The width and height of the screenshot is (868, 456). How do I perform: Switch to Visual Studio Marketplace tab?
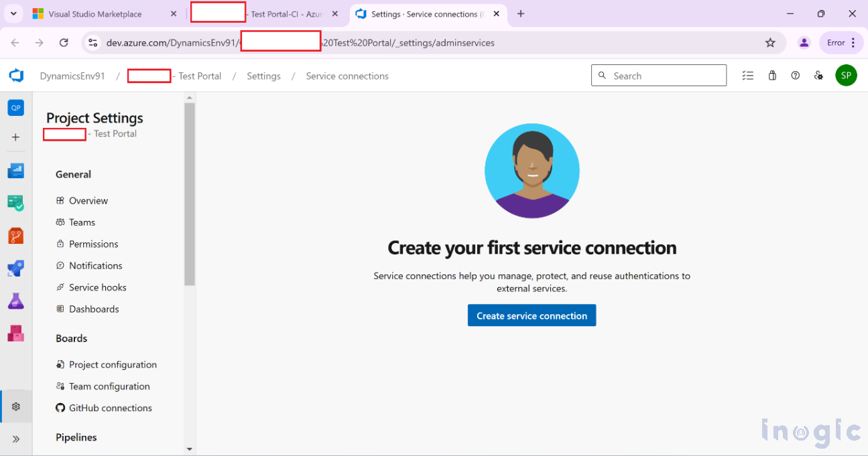[x=95, y=14]
